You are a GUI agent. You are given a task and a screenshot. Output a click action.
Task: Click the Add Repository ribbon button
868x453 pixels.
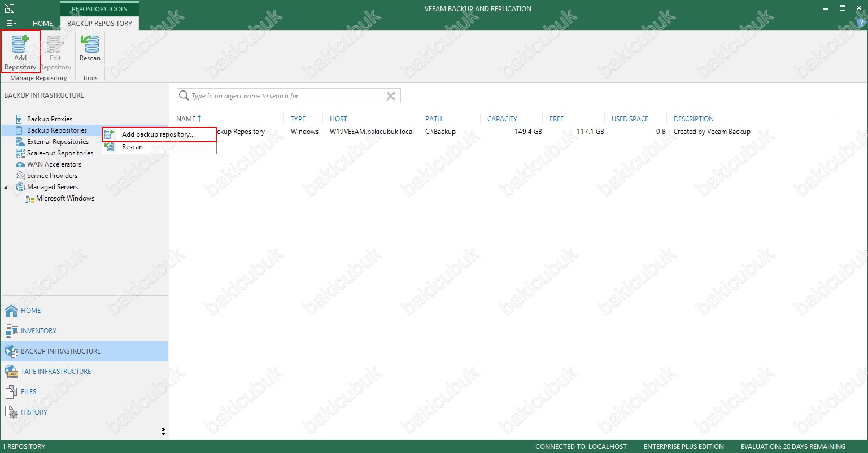[20, 52]
